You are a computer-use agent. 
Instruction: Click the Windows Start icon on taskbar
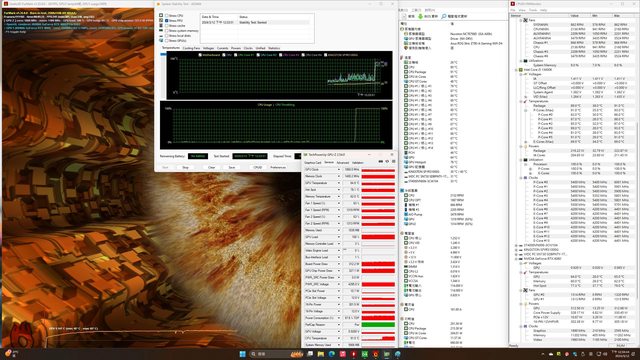(242, 354)
